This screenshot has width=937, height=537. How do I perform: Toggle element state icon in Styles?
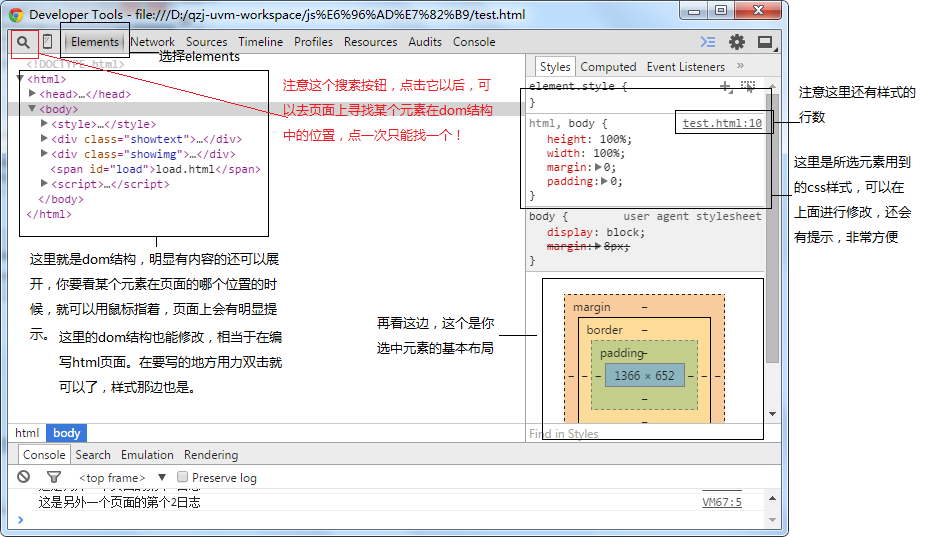(x=748, y=87)
